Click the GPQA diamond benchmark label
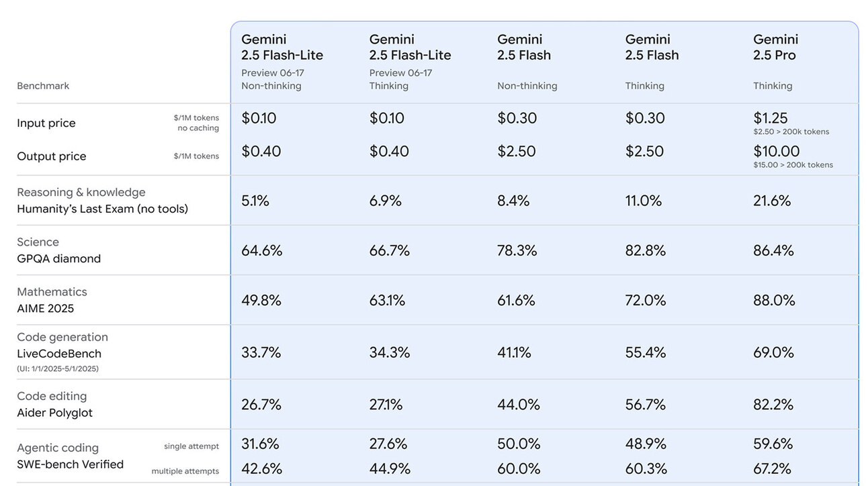This screenshot has height=486, width=868. [58, 258]
